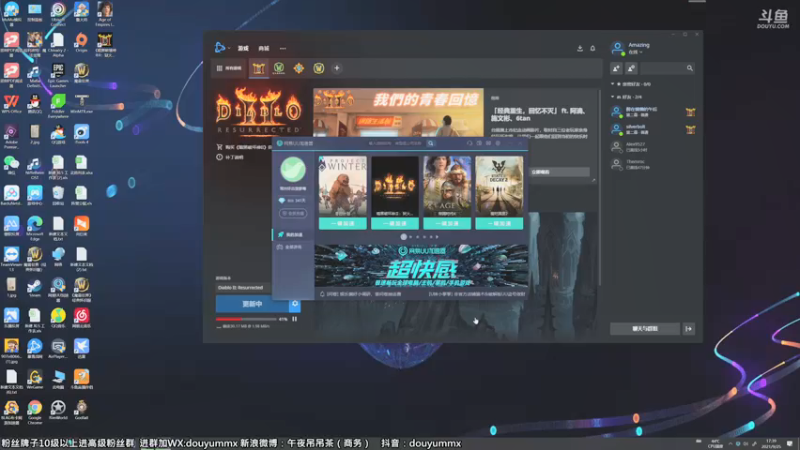Open the Amazing profile status dropdown
Image resolution: width=800 pixels, height=450 pixels.
[634, 52]
